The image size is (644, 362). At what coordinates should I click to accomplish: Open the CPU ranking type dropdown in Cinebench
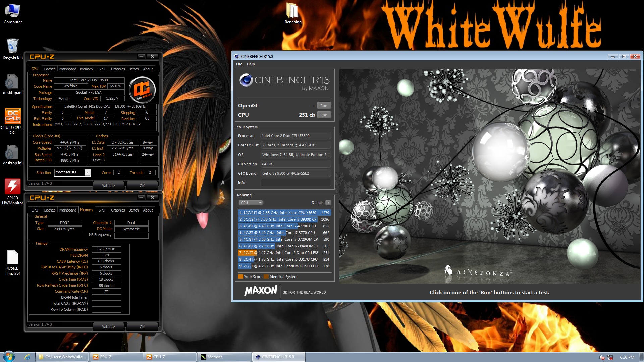point(250,203)
